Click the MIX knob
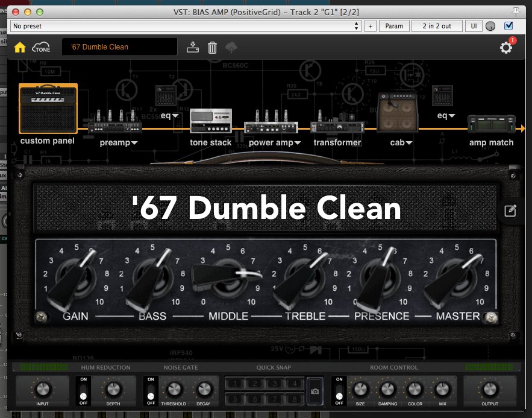The image size is (532, 418). pos(442,389)
